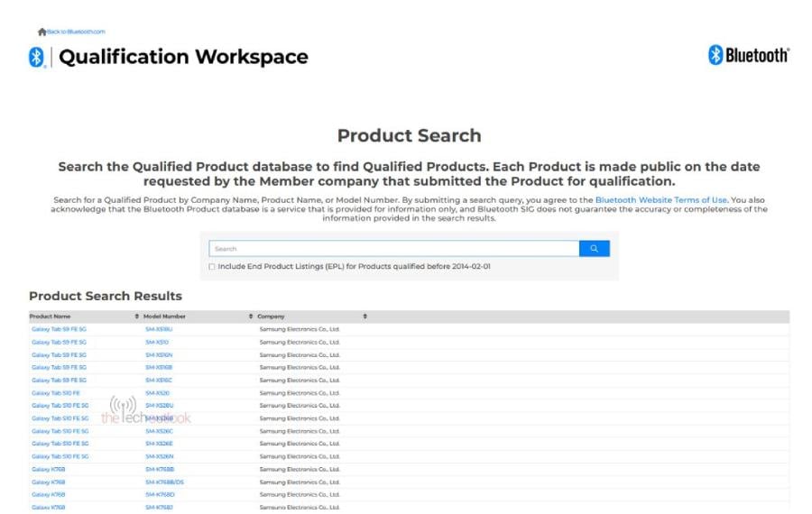Viewport: 812px width, 514px height.
Task: Enable Include End Product Listings (EPL) checkbox
Action: (212, 267)
